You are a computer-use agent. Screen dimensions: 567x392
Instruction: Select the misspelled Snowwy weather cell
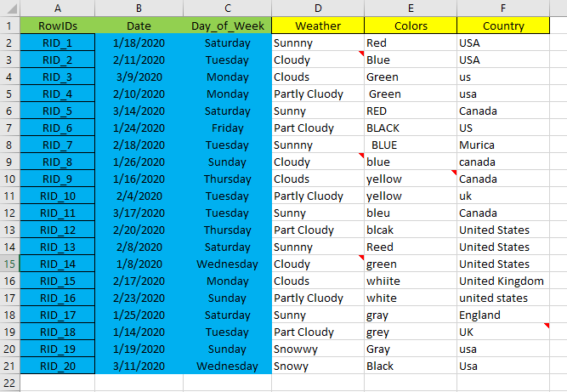[318, 349]
